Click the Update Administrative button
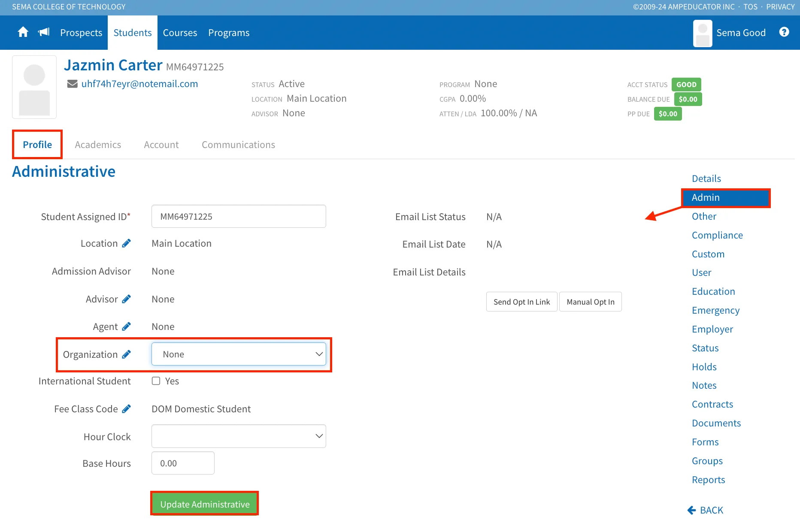This screenshot has width=800, height=532. point(205,504)
